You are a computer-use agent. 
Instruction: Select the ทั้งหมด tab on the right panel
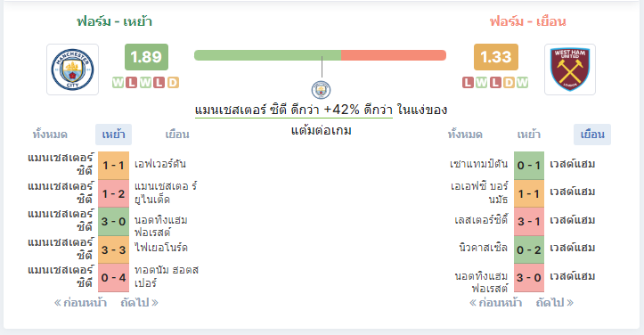(465, 135)
